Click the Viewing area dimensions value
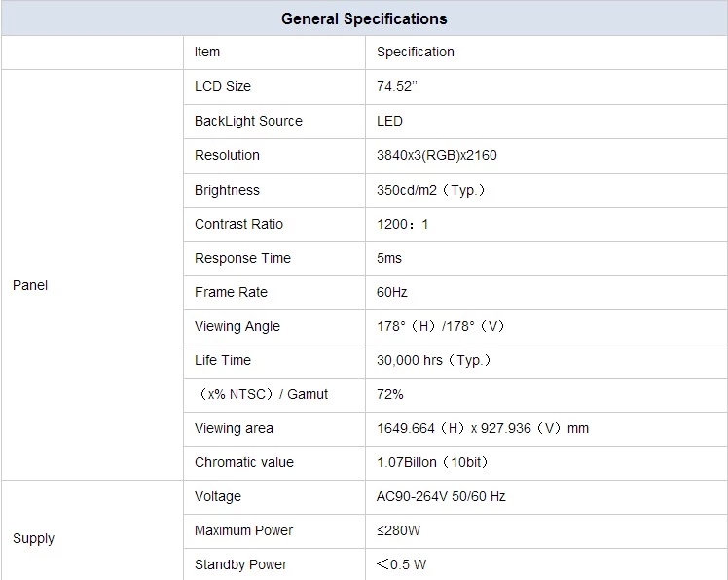728x580 pixels. tap(483, 428)
